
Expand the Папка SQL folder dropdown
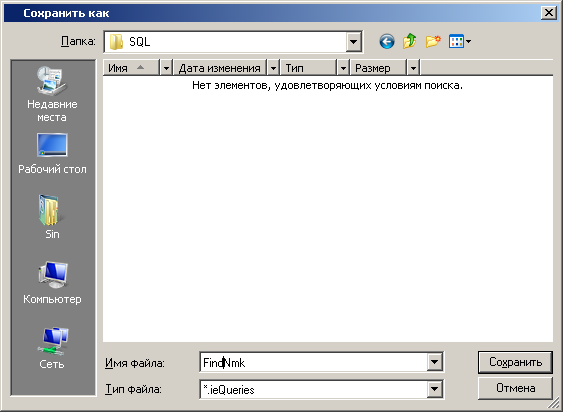354,42
